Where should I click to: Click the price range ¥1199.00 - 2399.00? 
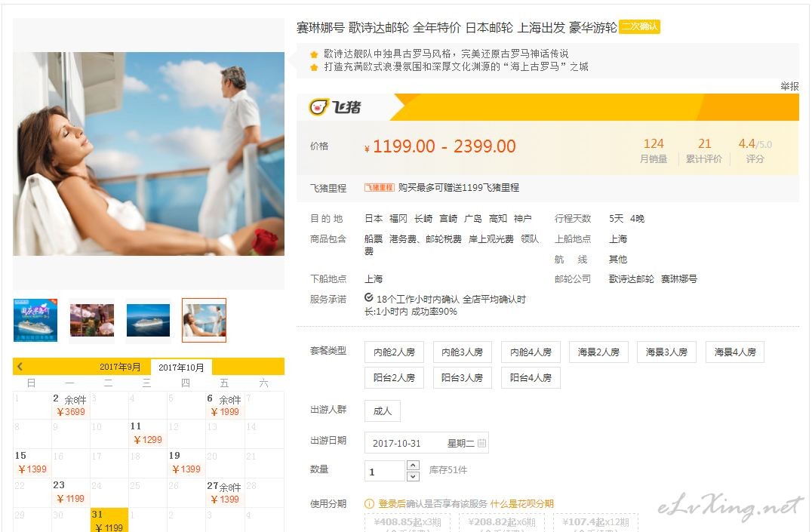(440, 146)
